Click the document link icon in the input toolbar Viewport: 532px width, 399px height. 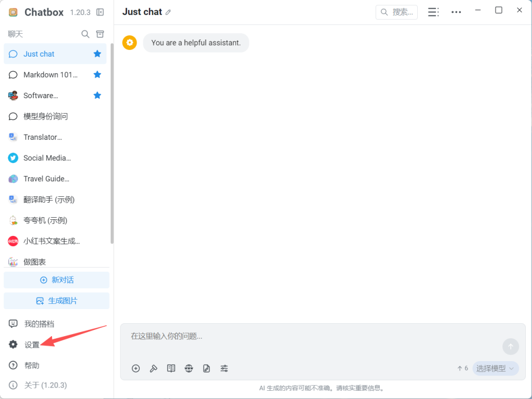click(x=206, y=368)
